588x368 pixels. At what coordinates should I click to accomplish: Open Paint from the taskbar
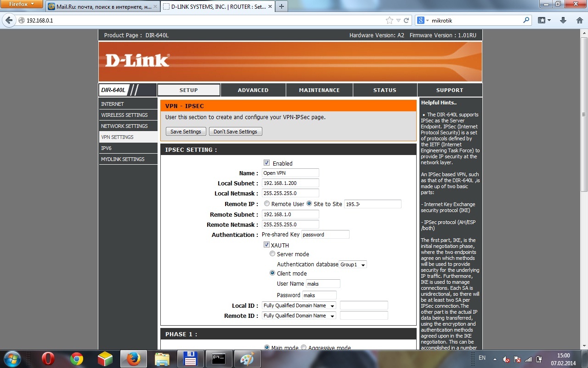[x=248, y=358]
